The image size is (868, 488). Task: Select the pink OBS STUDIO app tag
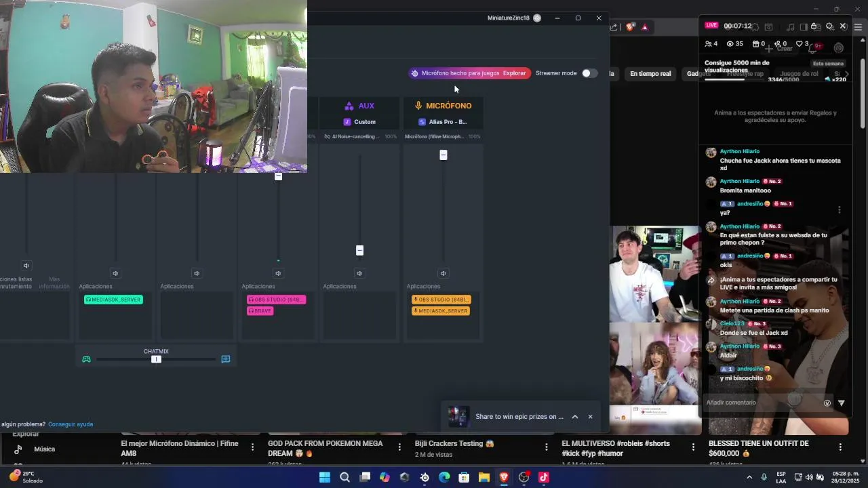276,300
